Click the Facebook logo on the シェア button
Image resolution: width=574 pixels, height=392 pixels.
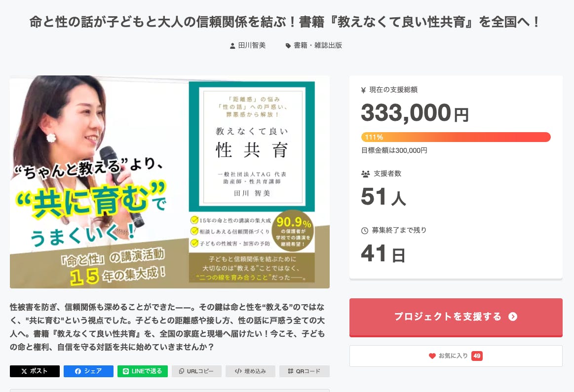78,371
